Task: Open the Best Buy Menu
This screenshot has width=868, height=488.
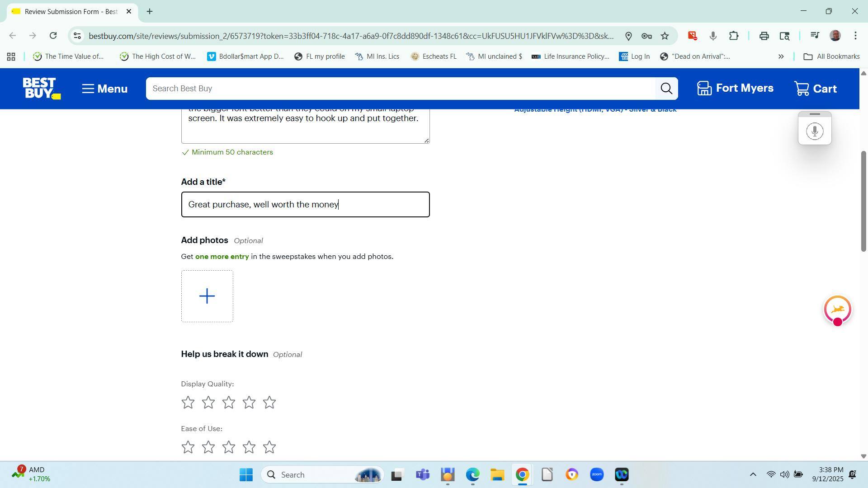Action: point(104,89)
